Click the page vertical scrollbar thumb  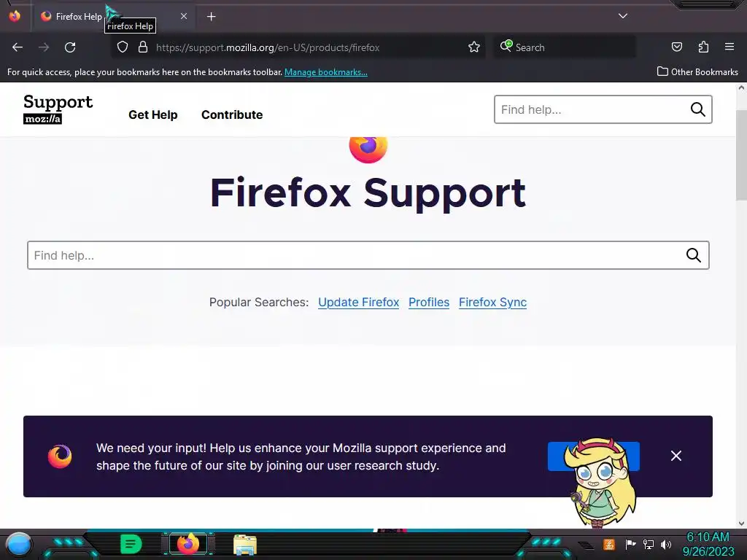741,155
